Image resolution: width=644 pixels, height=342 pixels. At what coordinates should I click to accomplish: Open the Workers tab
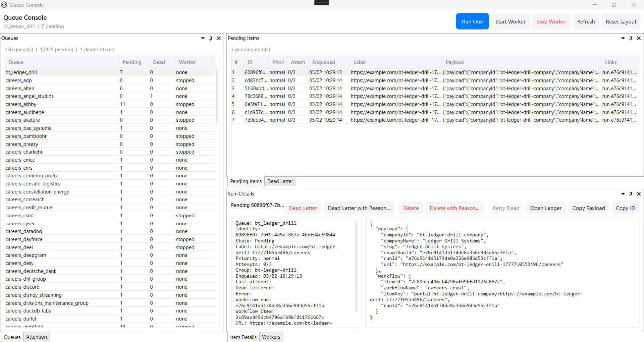(271, 337)
